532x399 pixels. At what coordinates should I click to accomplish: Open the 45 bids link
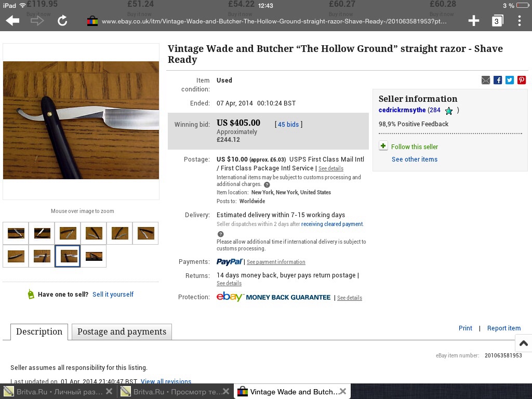coord(288,125)
